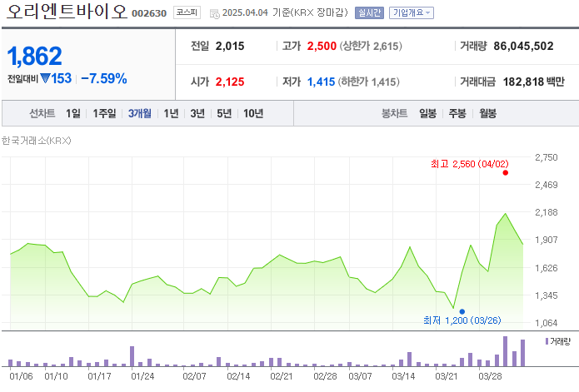Click the 선차트 label
Image resolution: width=579 pixels, height=392 pixels.
(42, 113)
